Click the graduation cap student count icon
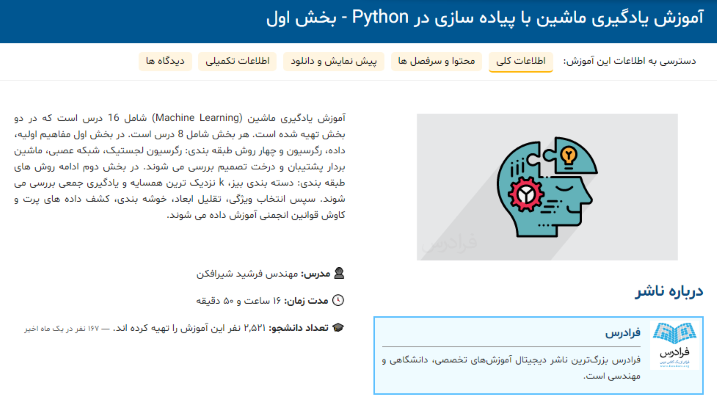 click(339, 327)
